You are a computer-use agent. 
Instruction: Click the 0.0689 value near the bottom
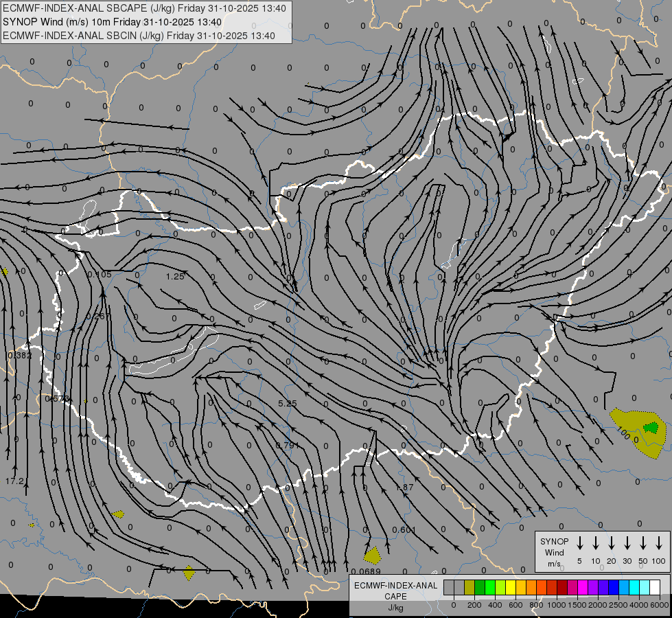click(x=366, y=571)
